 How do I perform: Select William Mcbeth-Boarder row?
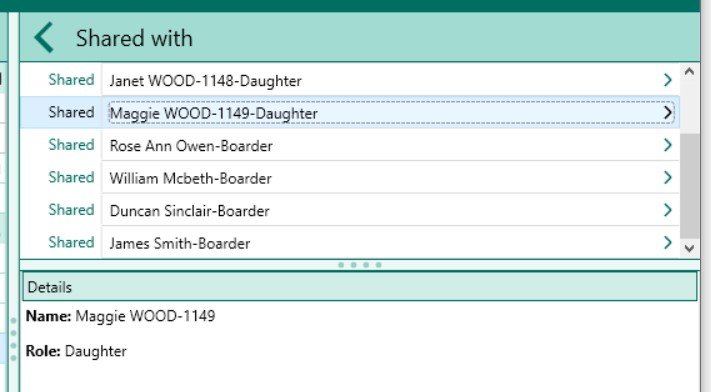[x=350, y=177]
